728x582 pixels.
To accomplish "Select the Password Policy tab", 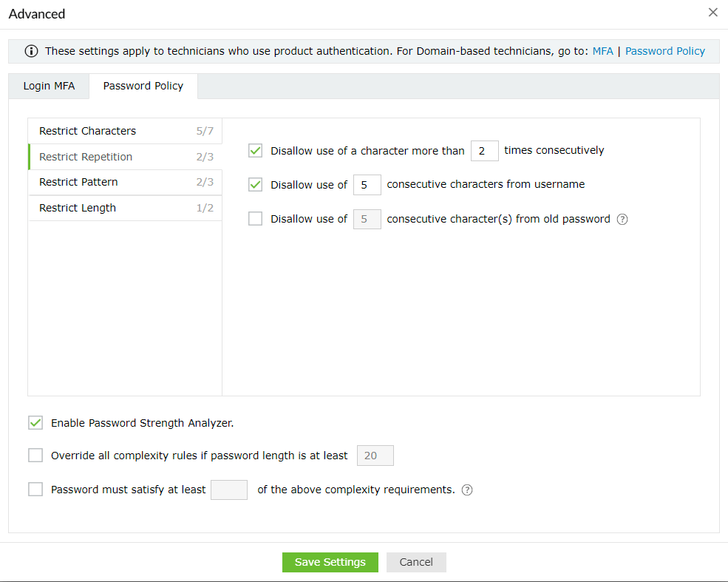I will pyautogui.click(x=143, y=86).
